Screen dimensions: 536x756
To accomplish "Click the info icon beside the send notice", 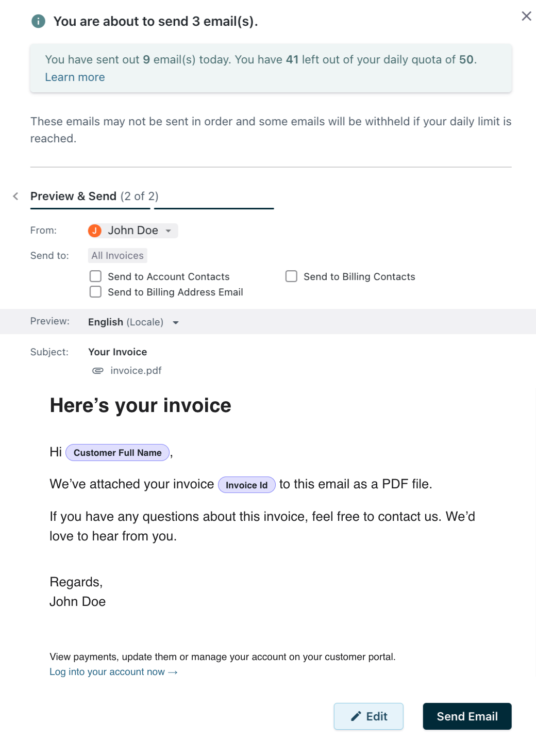I will tap(38, 21).
